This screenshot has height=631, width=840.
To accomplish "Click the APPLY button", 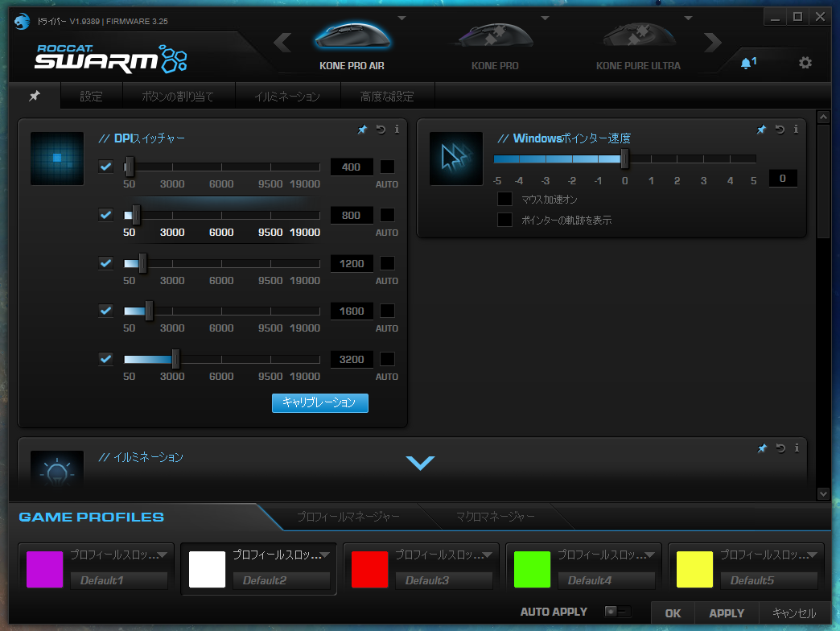I will [x=727, y=613].
